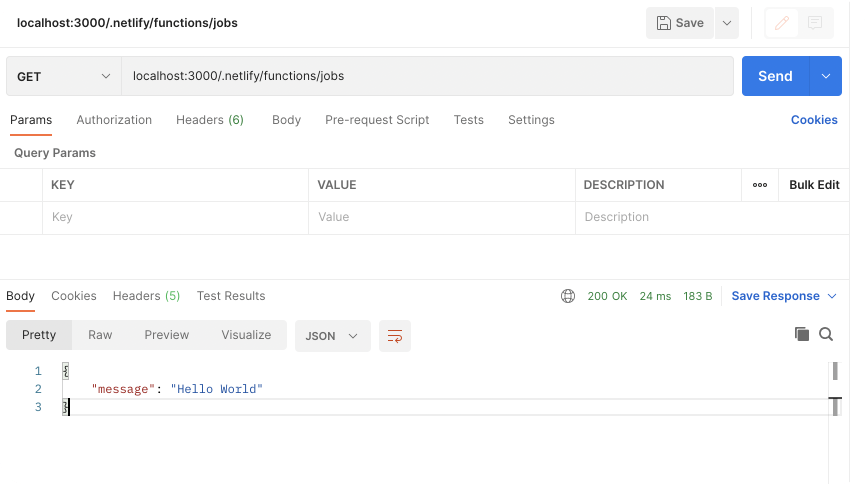Viewport: 865px width, 484px height.
Task: Copy response with the copy icon
Action: tap(802, 334)
